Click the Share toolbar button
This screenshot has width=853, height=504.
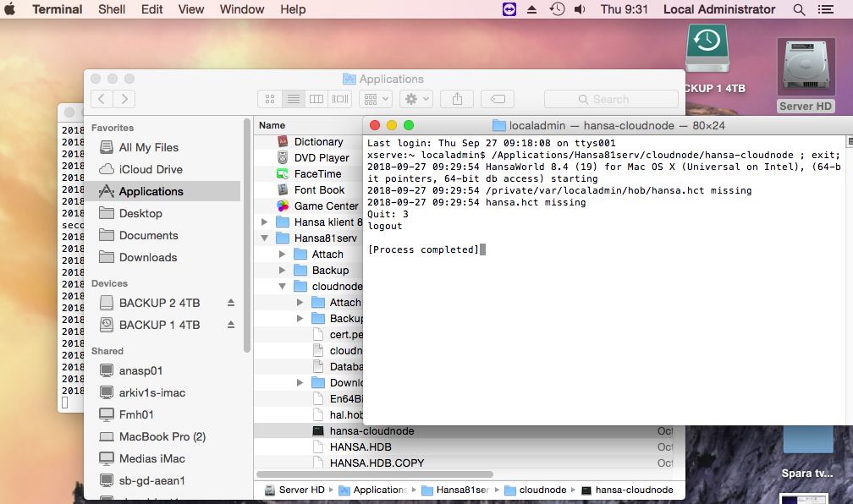click(457, 99)
